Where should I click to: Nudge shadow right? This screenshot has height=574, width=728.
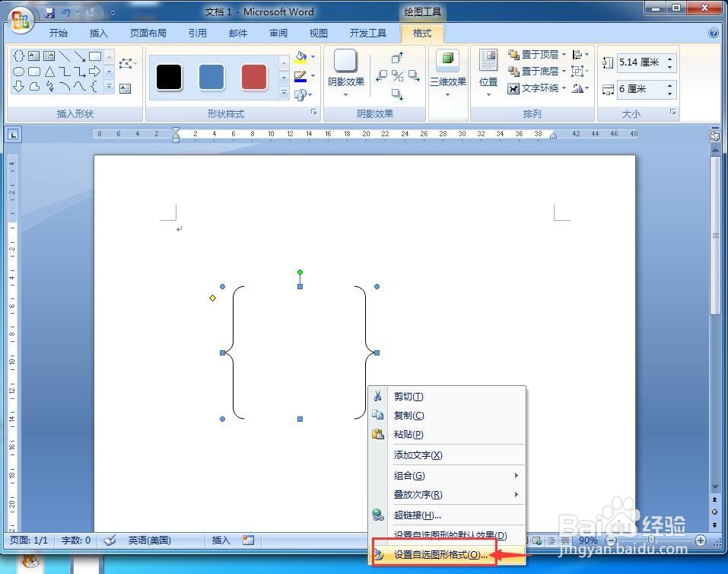(414, 76)
